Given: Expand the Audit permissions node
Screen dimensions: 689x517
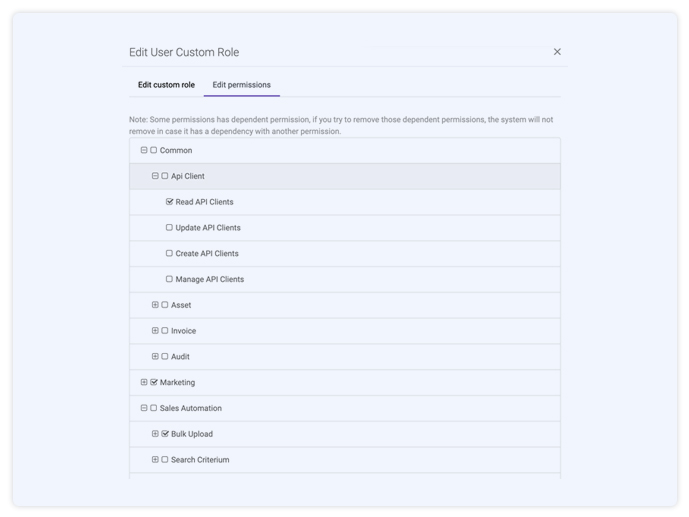Looking at the screenshot, I should (155, 356).
